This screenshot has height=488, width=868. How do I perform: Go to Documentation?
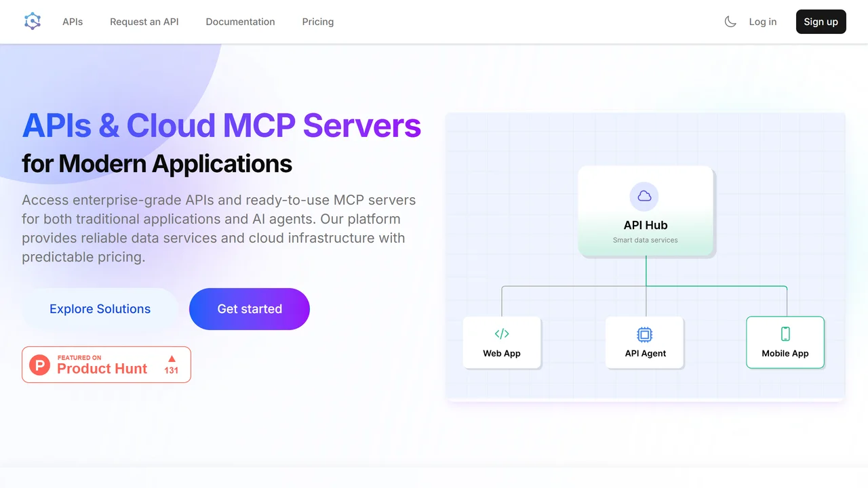click(240, 22)
